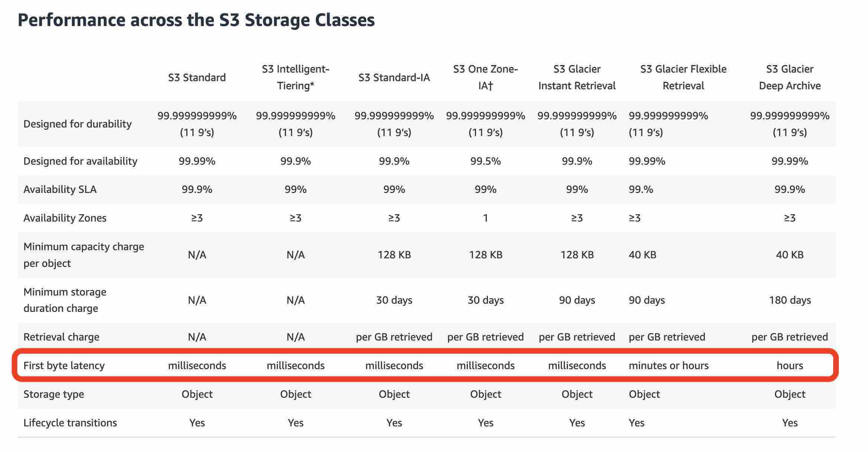The width and height of the screenshot is (868, 452).
Task: Click the S3 Glacier Flexible Retrieval header
Action: tap(683, 77)
